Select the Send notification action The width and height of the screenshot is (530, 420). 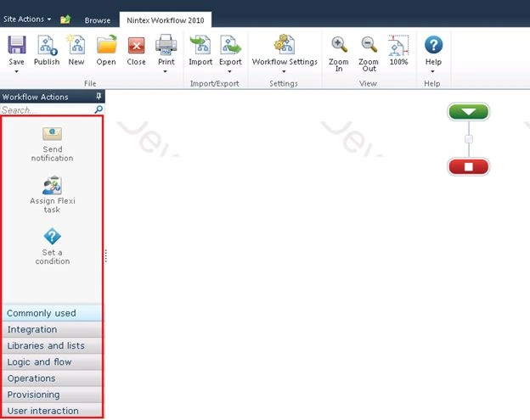pos(52,144)
